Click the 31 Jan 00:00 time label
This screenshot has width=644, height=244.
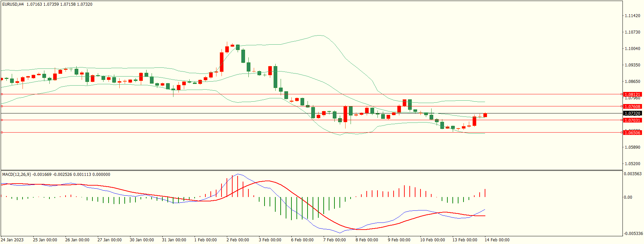point(174,240)
